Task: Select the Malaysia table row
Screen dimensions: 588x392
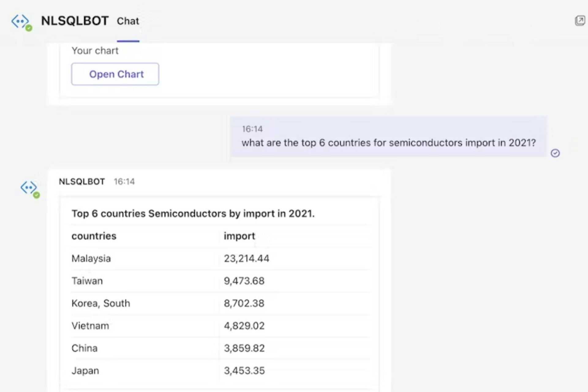Action: [x=91, y=258]
